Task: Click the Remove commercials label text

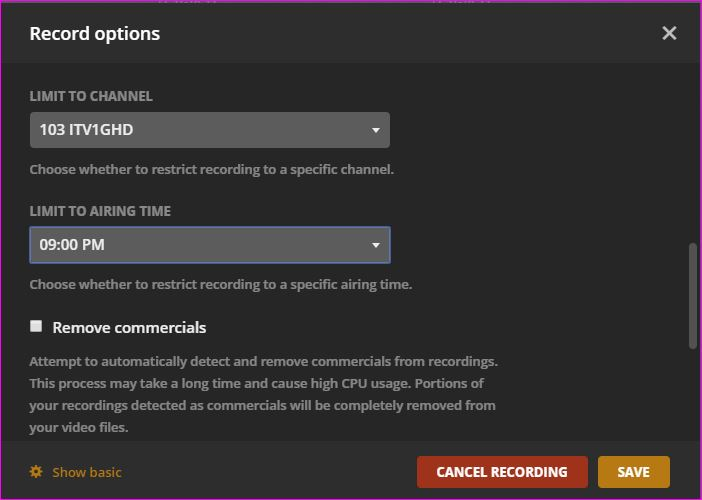Action: click(129, 327)
